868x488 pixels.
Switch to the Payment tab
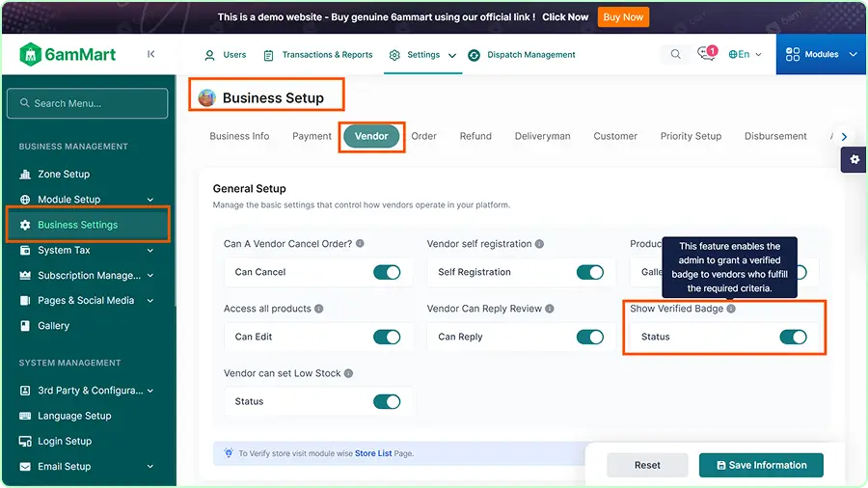click(x=312, y=136)
